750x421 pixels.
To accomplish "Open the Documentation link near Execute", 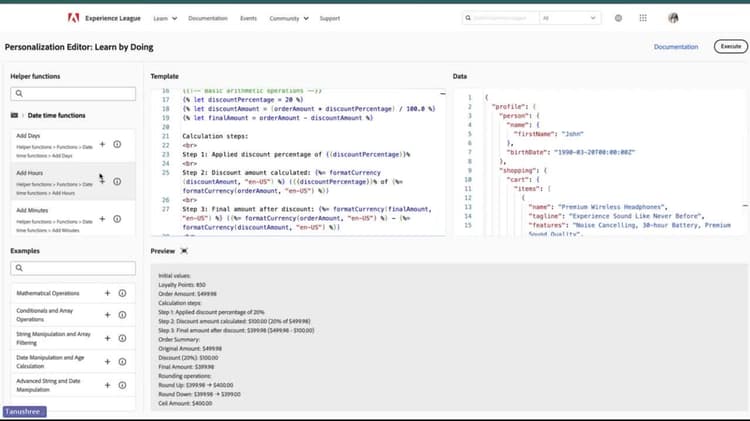I will click(676, 46).
